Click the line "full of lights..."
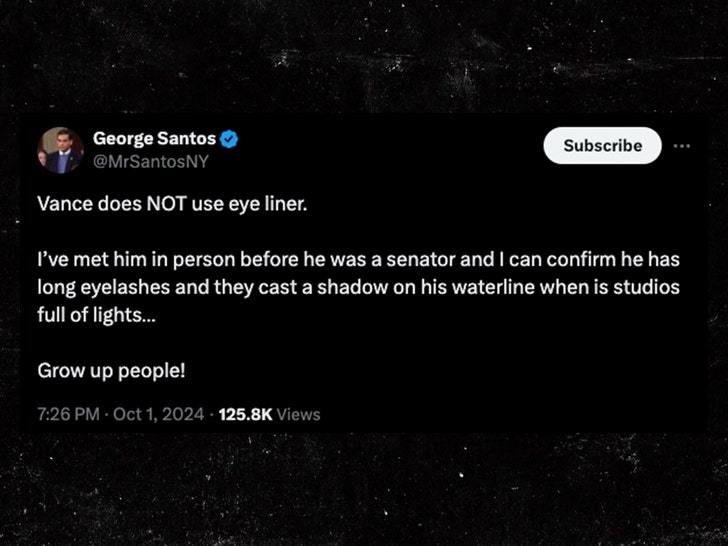 tap(98, 315)
